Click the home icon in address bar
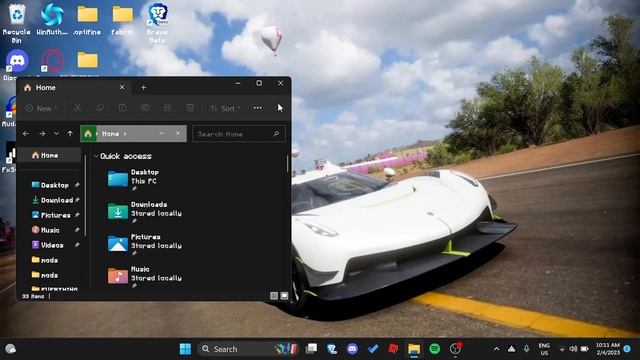The width and height of the screenshot is (640, 360). coord(88,133)
